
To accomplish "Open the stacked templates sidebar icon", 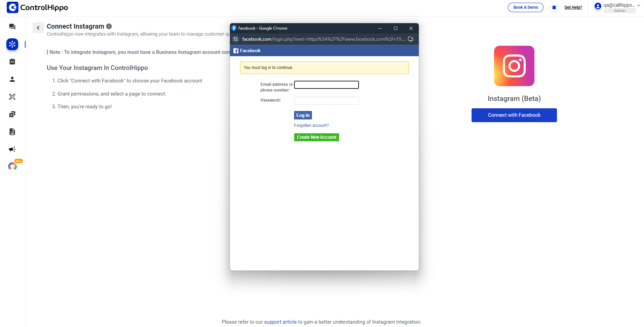I will click(x=12, y=114).
